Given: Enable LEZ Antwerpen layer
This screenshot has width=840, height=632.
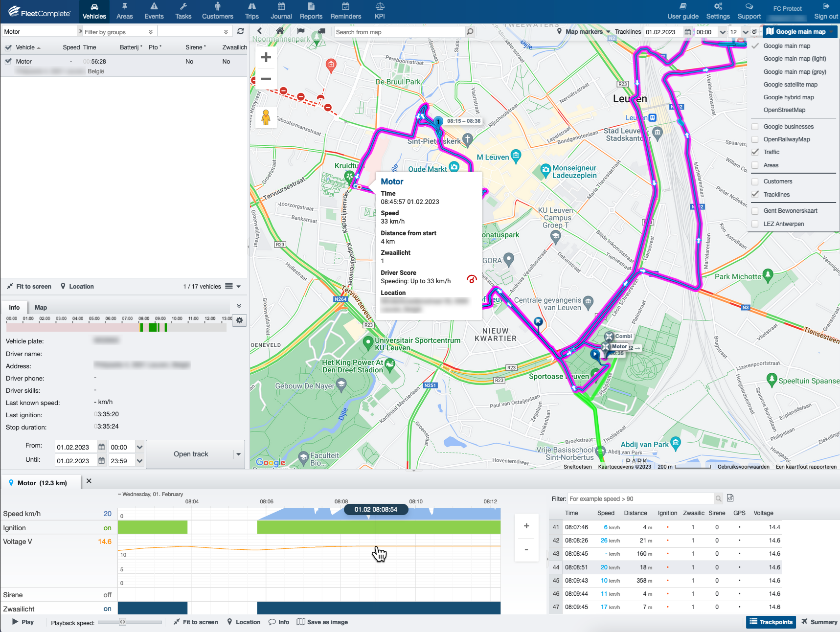Looking at the screenshot, I should click(755, 224).
